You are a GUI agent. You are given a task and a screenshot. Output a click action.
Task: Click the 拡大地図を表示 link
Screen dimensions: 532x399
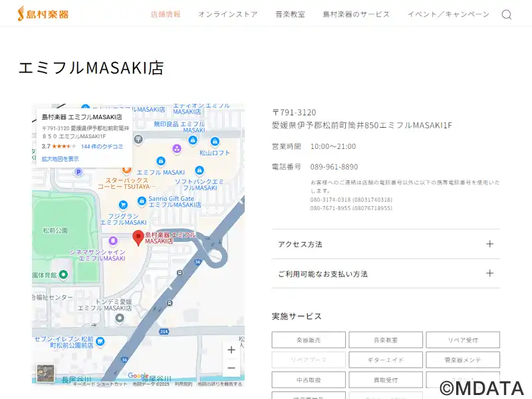(x=60, y=159)
